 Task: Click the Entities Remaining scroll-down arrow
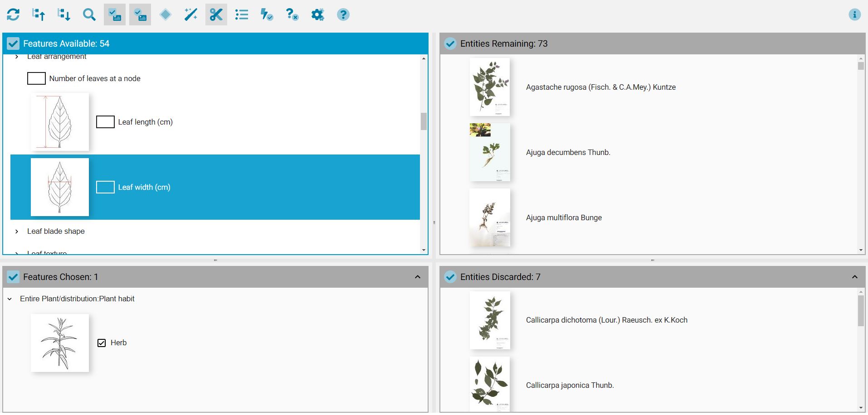pyautogui.click(x=861, y=250)
